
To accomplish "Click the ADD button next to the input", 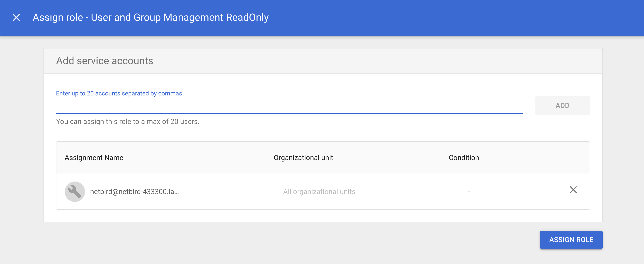I will coord(562,105).
